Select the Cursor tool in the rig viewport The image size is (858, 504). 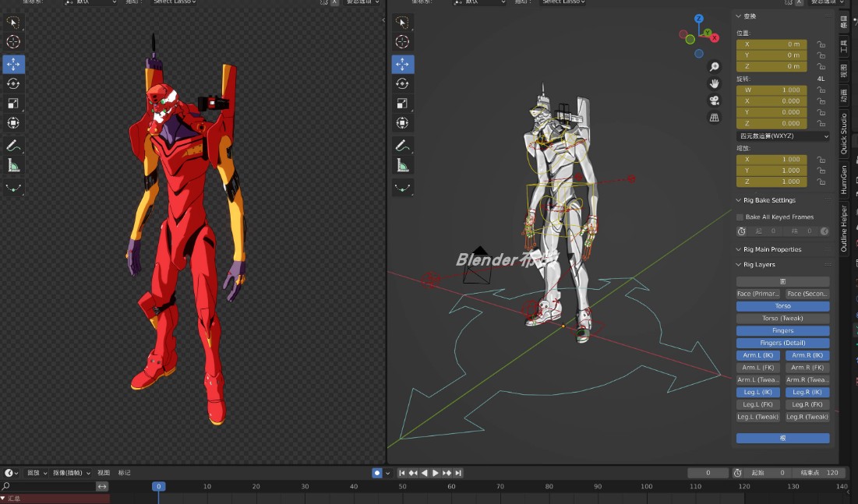pos(403,41)
